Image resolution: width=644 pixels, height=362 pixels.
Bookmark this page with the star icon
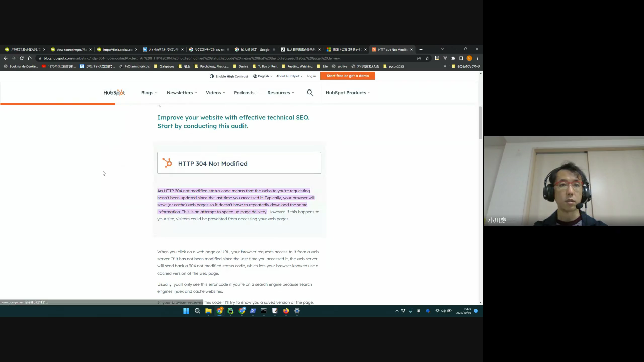click(427, 58)
